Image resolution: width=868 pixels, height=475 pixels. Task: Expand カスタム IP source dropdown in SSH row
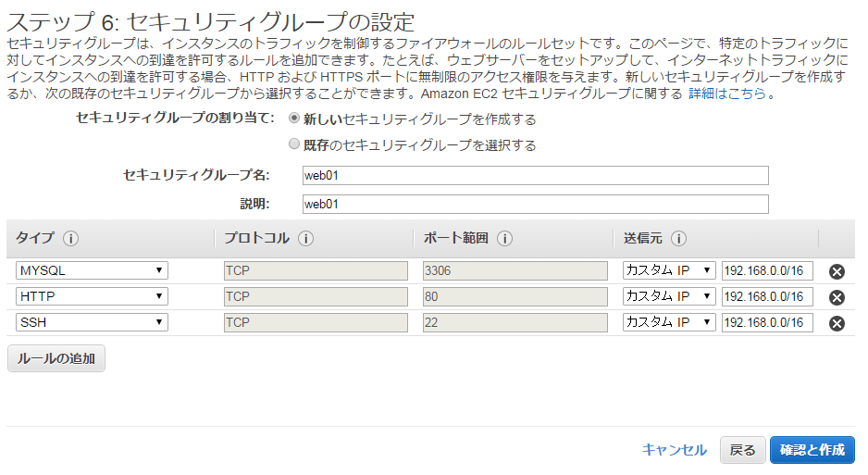669,322
